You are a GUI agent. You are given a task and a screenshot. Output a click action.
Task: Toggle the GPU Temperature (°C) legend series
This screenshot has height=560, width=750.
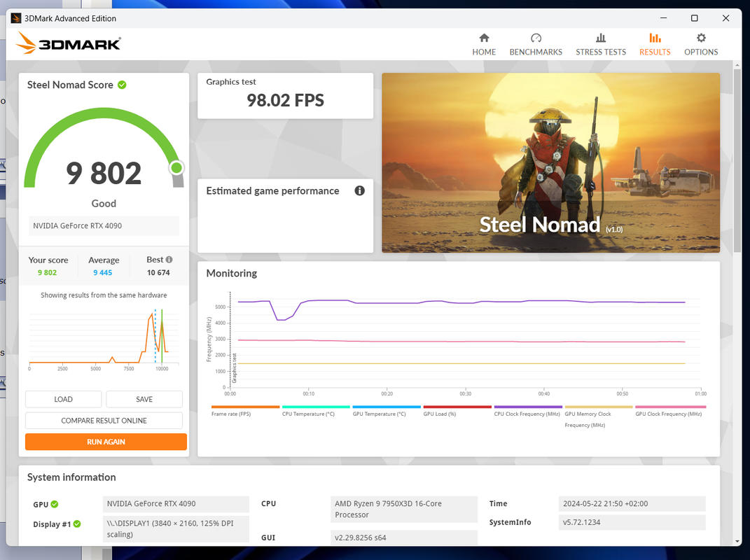click(x=387, y=411)
